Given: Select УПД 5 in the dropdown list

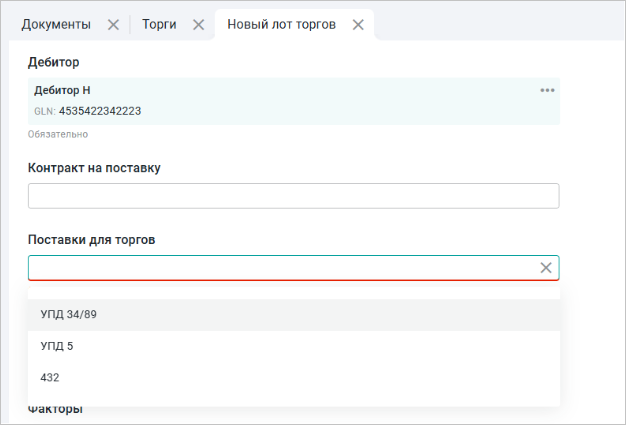Looking at the screenshot, I should pyautogui.click(x=57, y=346).
